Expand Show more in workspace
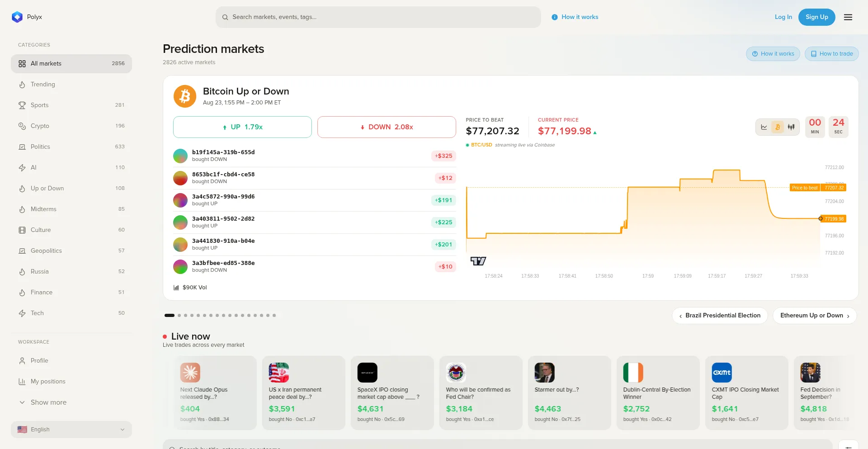 (71, 402)
